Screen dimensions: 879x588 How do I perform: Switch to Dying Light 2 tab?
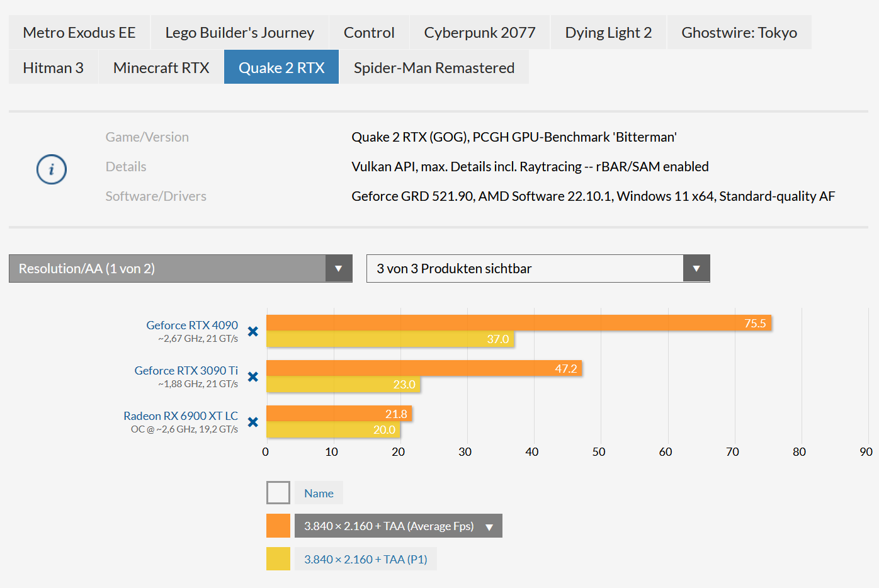click(608, 32)
